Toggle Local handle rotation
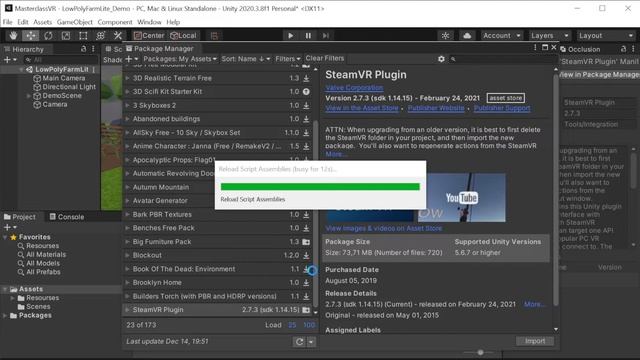Image resolution: width=640 pixels, height=360 pixels. point(183,36)
